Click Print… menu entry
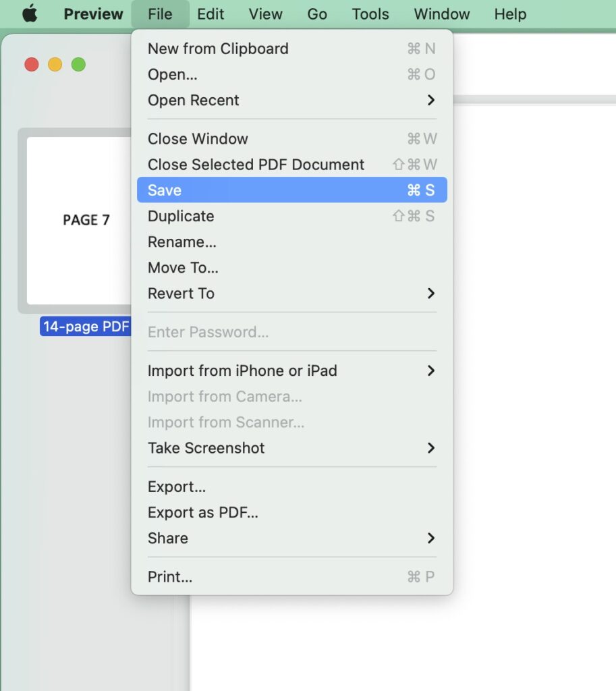 (170, 577)
